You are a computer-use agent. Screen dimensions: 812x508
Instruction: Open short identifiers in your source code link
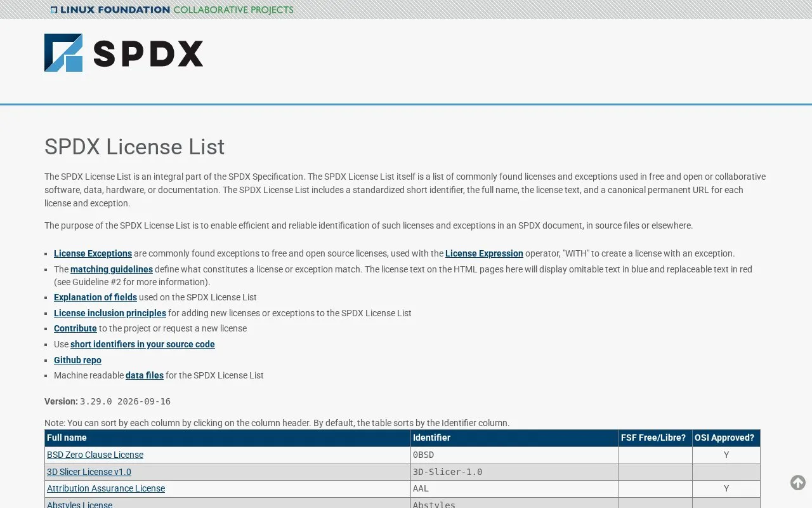click(143, 344)
